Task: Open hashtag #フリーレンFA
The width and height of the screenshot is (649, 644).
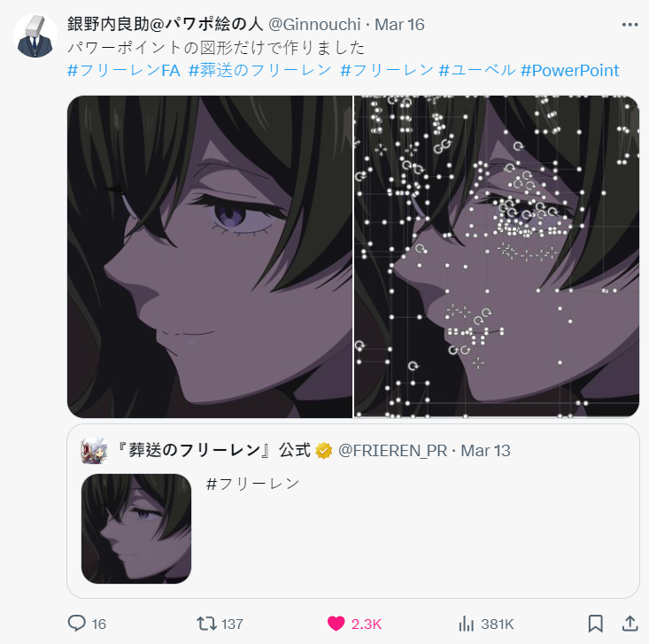Action: 124,70
